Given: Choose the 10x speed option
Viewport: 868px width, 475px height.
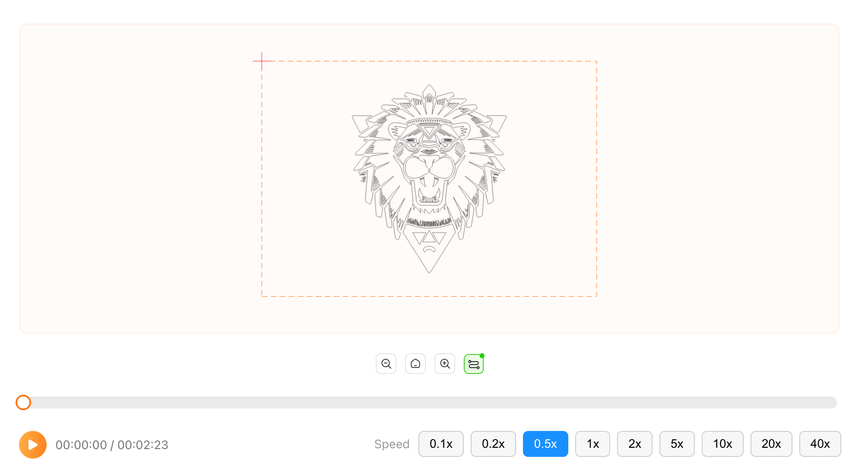Looking at the screenshot, I should pyautogui.click(x=722, y=444).
